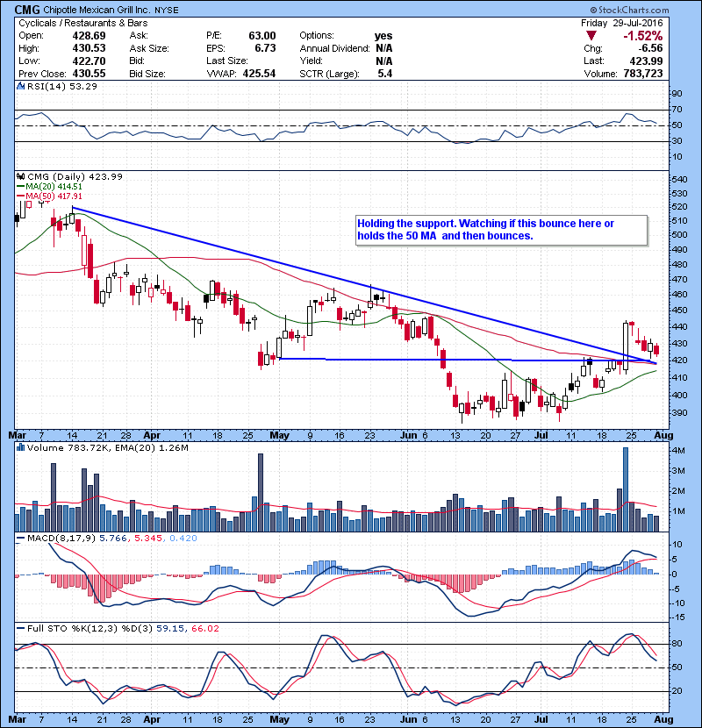Image resolution: width=702 pixels, height=728 pixels.
Task: Click the 'Jul' label on price chart axis
Action: click(x=541, y=436)
